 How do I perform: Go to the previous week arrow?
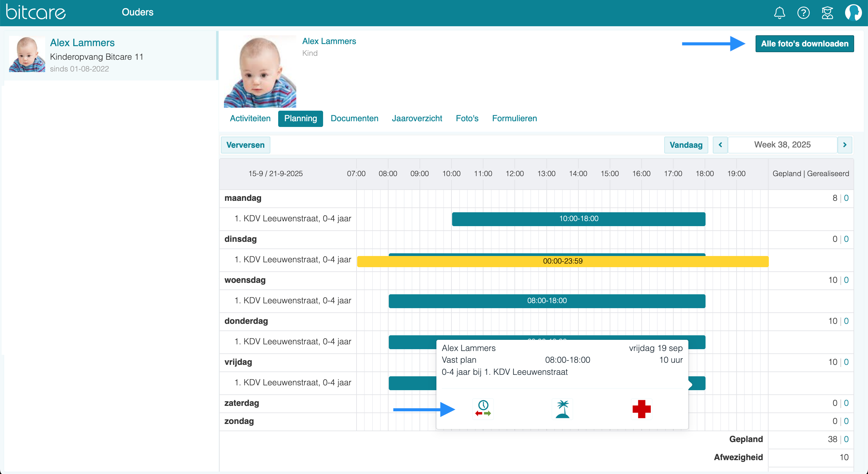pyautogui.click(x=720, y=145)
